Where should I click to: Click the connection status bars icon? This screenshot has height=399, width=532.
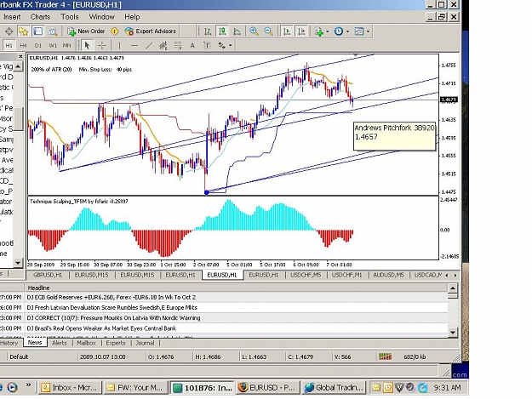tap(385, 356)
